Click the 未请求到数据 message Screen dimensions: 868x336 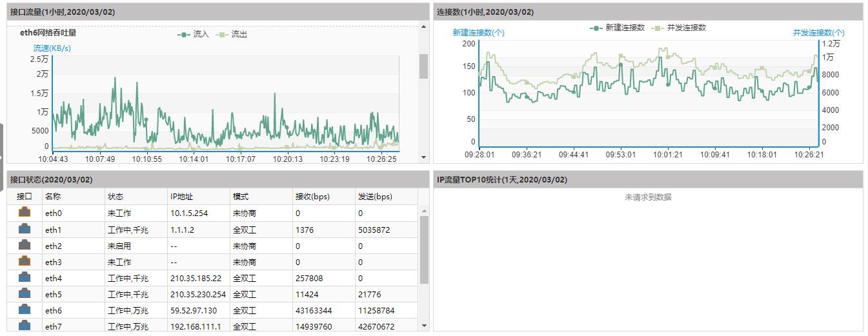pyautogui.click(x=648, y=197)
